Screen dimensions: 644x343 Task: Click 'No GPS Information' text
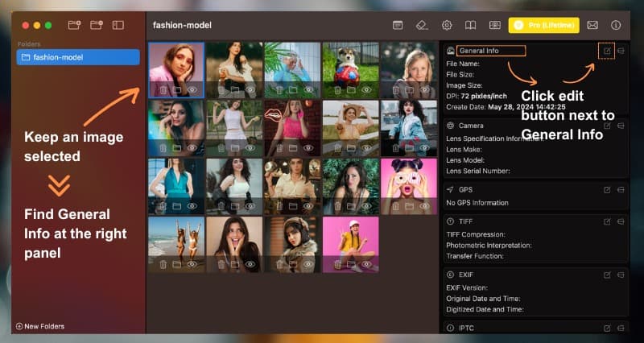(477, 203)
